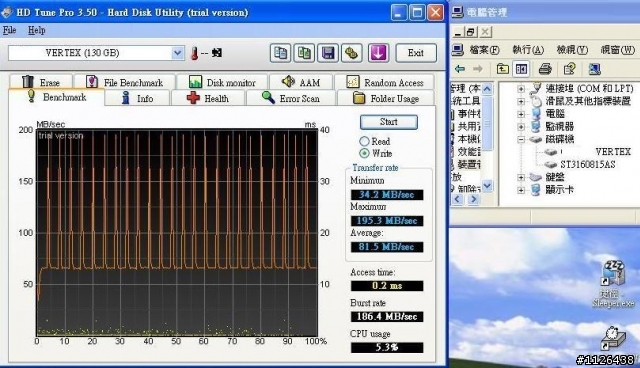The width and height of the screenshot is (640, 368).
Task: Open the options gear icon in HD Tune
Action: point(351,53)
